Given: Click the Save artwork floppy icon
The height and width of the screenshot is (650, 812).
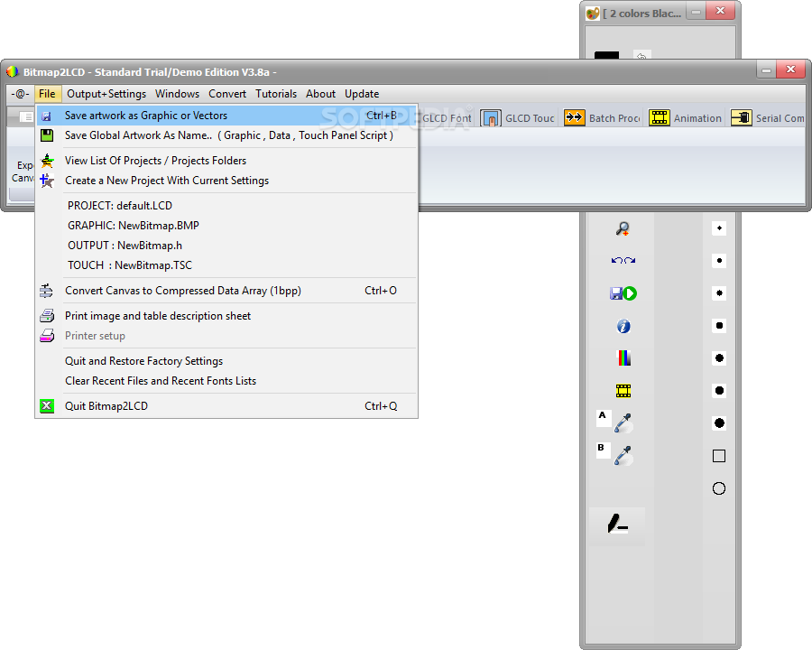Looking at the screenshot, I should coord(46,116).
